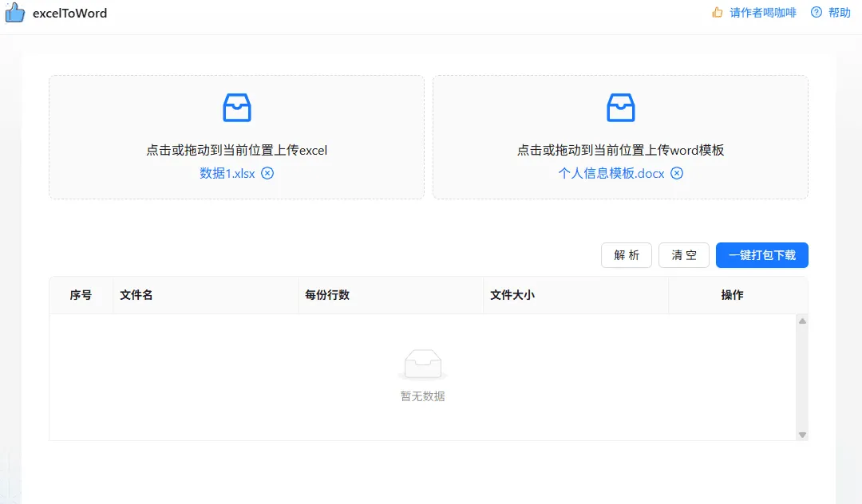Click the 每份行数 column header

point(391,295)
